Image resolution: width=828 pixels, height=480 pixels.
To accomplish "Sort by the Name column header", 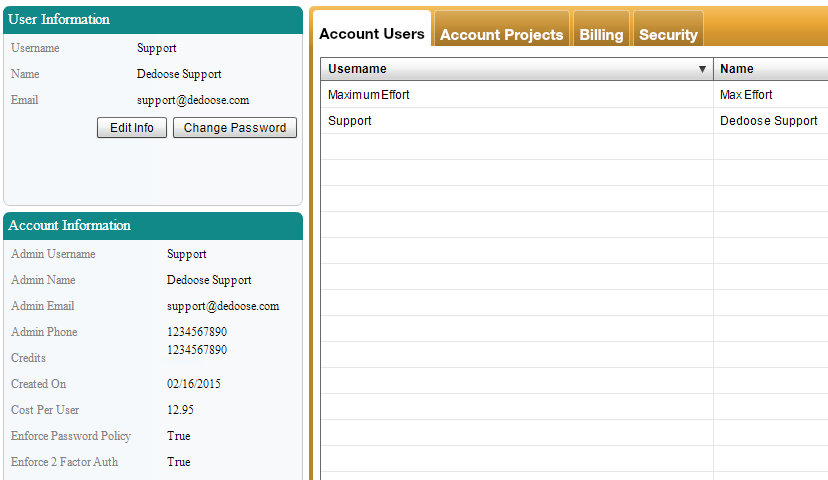I will click(770, 69).
